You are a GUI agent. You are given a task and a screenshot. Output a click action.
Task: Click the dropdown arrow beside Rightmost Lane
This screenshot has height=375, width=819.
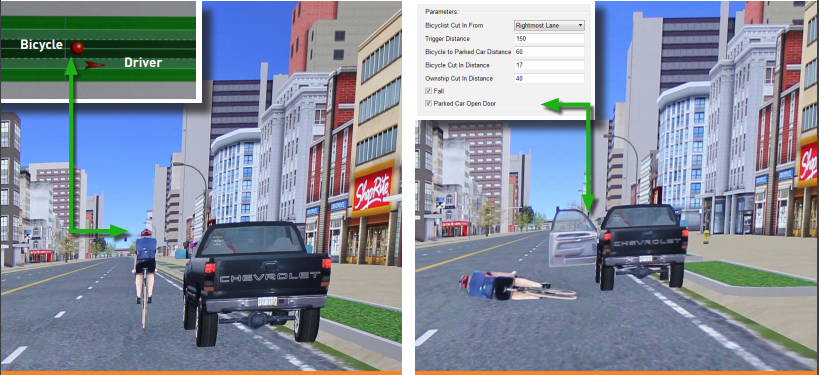(x=580, y=25)
